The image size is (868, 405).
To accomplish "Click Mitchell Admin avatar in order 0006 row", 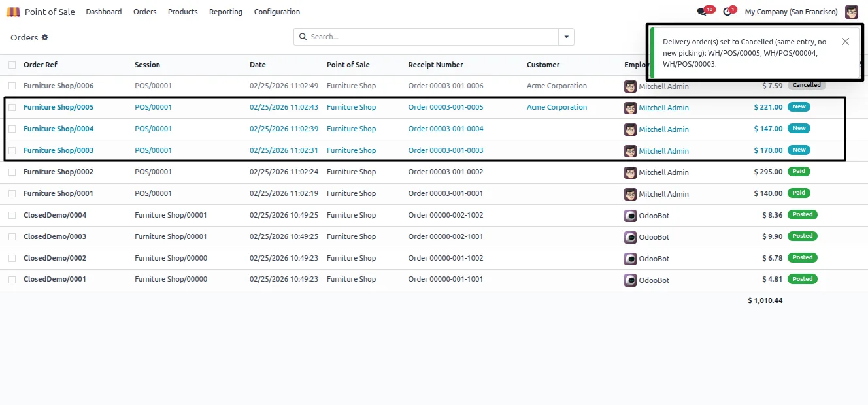I will coord(630,86).
